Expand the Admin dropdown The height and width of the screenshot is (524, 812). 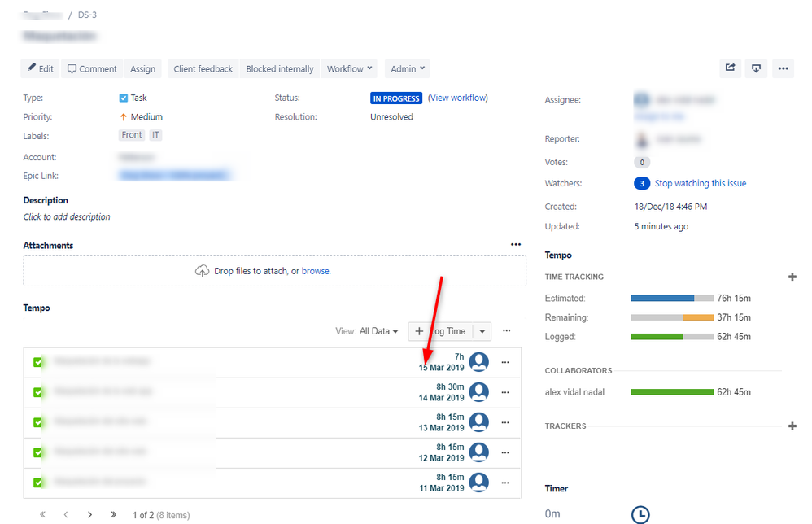point(408,69)
